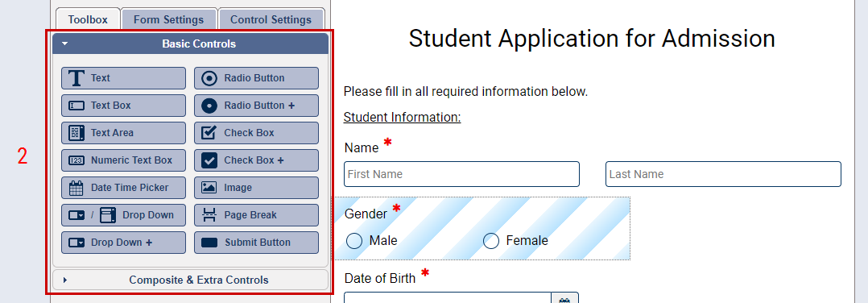The image size is (868, 303).
Task: Insert a Date Time Picker control
Action: [123, 188]
